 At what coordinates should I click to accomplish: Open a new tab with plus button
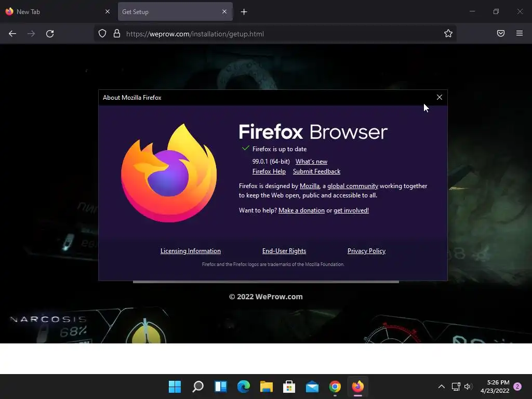244,12
